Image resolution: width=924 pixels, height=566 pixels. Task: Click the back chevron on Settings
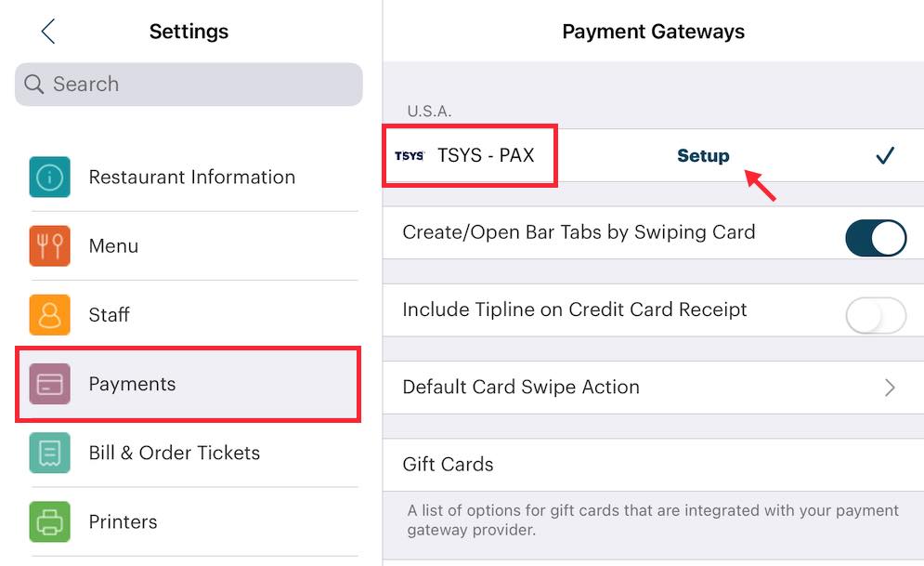pos(46,31)
